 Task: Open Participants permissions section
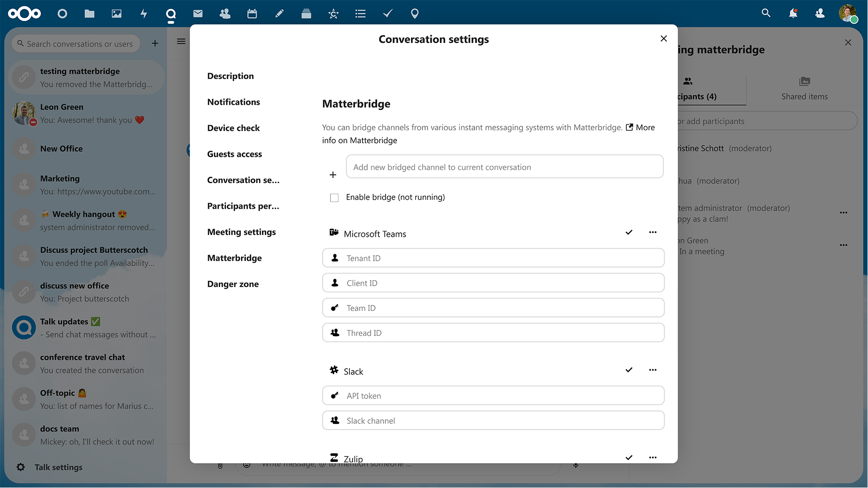pyautogui.click(x=243, y=206)
